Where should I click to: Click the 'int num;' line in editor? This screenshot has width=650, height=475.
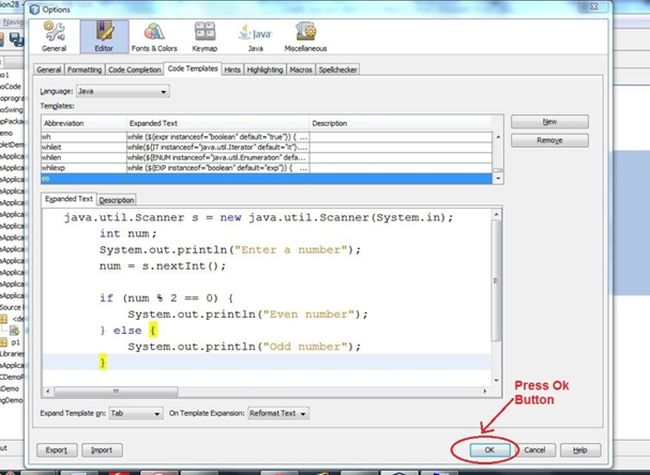(x=128, y=234)
